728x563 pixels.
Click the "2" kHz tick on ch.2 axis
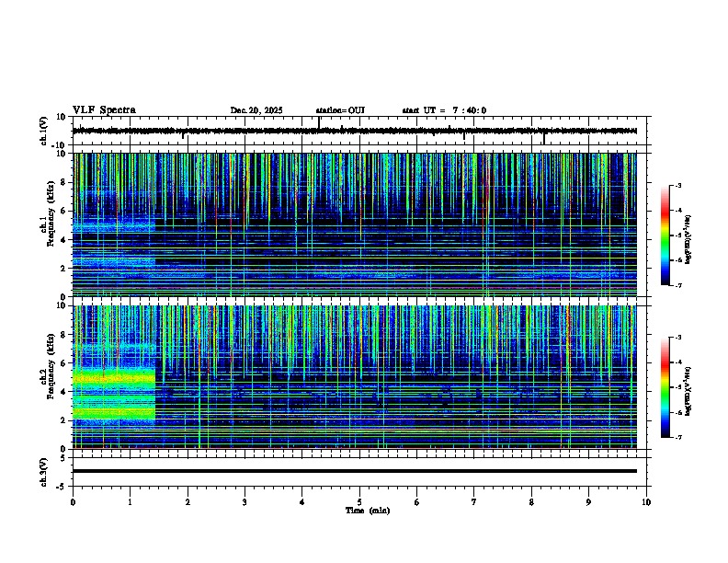[x=64, y=420]
